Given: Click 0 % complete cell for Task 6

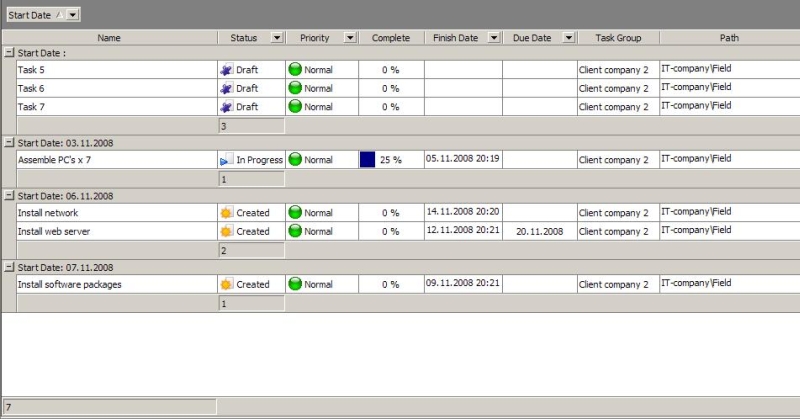Looking at the screenshot, I should (391, 88).
